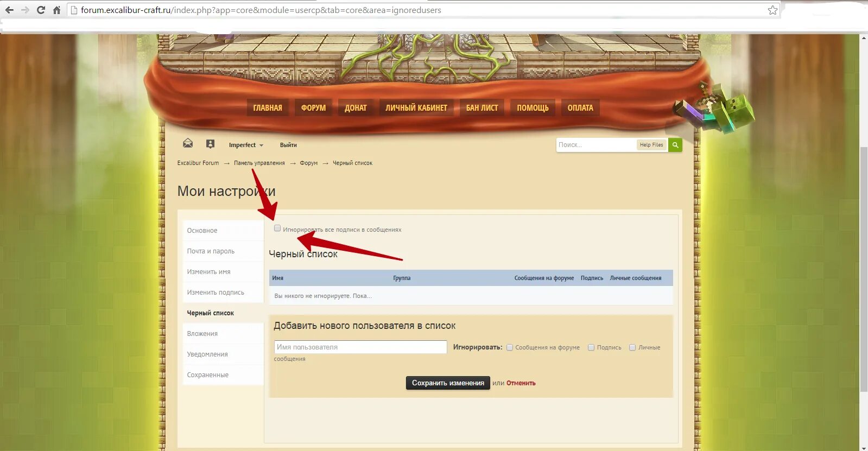Screen dimensions: 868x451
Task: Open the ОПЛАТА navigation item
Action: pos(580,108)
